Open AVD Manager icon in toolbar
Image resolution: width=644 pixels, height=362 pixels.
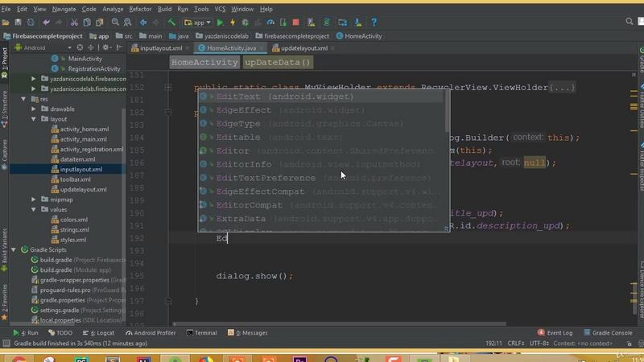pos(311,23)
